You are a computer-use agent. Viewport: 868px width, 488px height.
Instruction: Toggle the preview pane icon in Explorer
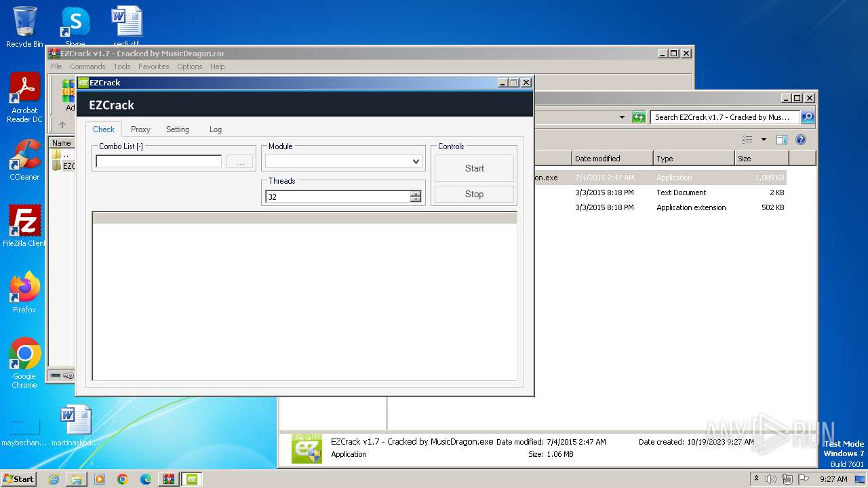[781, 140]
